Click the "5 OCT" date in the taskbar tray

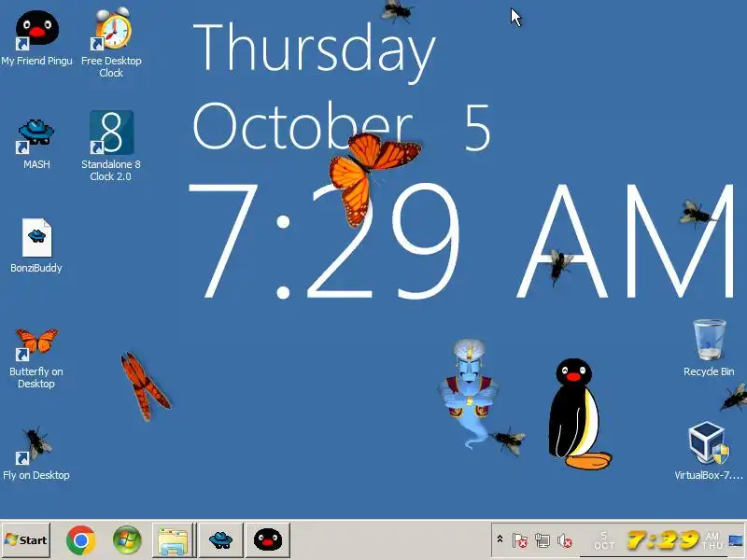[604, 540]
